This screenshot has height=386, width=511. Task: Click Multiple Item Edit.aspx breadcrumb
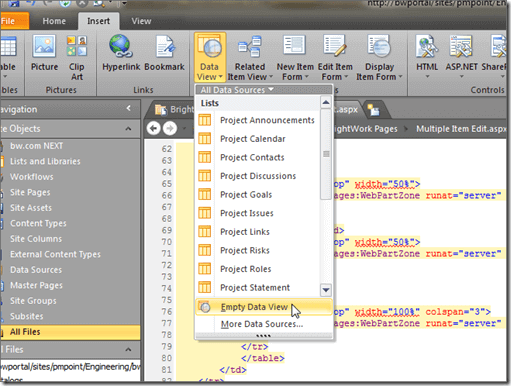461,129
